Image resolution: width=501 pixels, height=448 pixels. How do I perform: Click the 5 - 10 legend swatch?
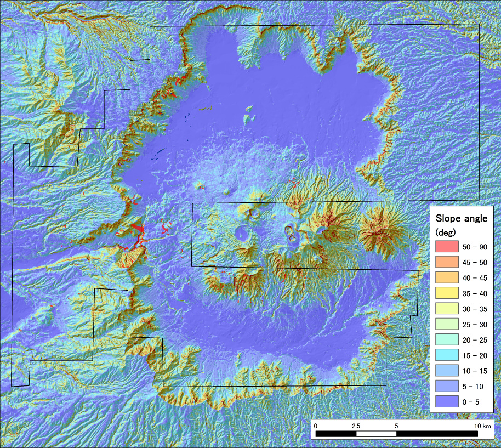[447, 386]
